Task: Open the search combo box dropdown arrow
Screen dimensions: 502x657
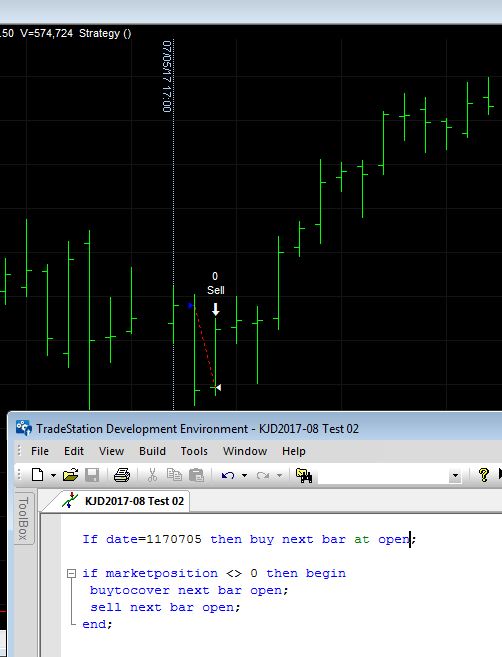Action: click(x=455, y=476)
